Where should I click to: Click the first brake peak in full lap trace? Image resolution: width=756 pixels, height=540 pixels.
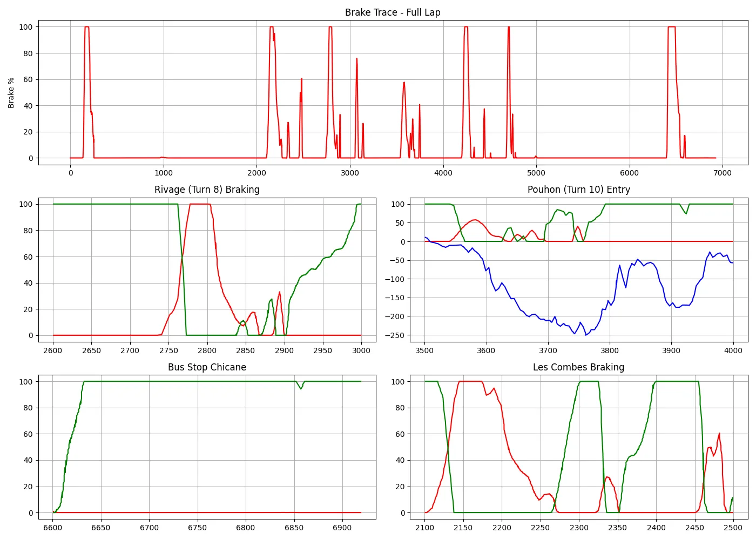click(x=86, y=27)
